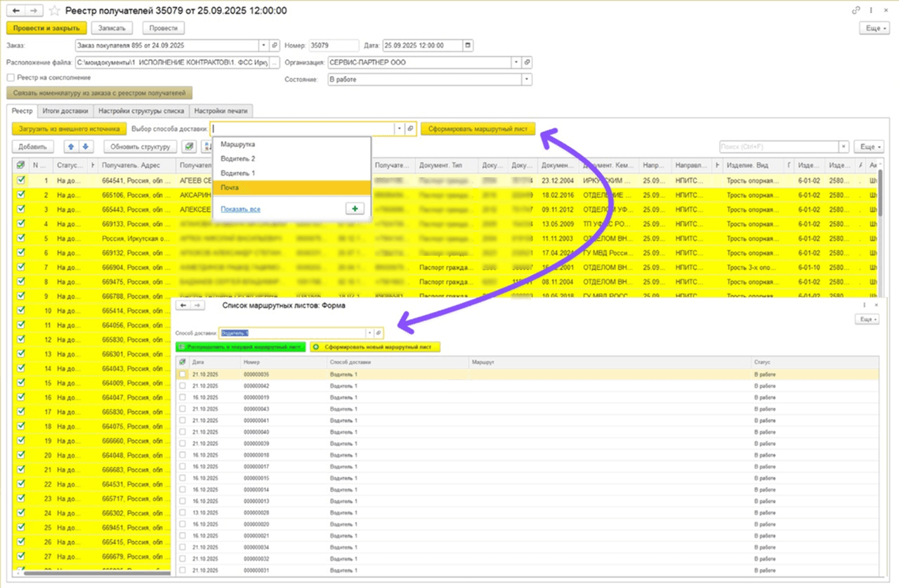Viewport: 899px width, 588px height.
Task: Move row down with blue down arrow
Action: click(85, 147)
